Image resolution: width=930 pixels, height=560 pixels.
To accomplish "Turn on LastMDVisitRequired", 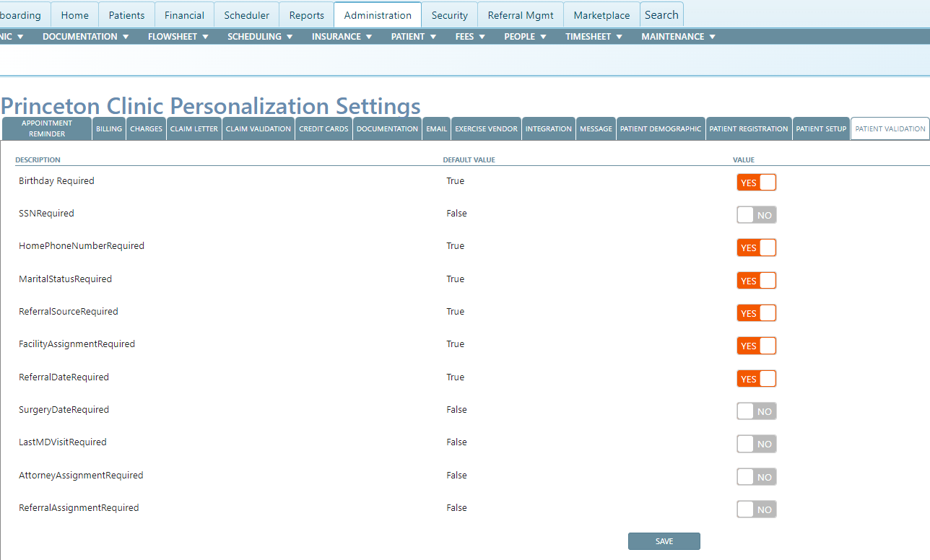I will coord(756,443).
